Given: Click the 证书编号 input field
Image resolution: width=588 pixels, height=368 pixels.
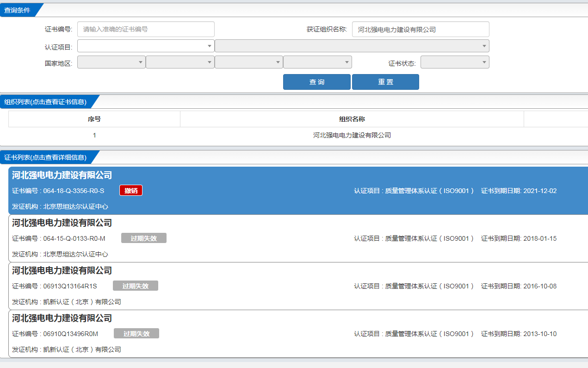Looking at the screenshot, I should click(x=146, y=29).
